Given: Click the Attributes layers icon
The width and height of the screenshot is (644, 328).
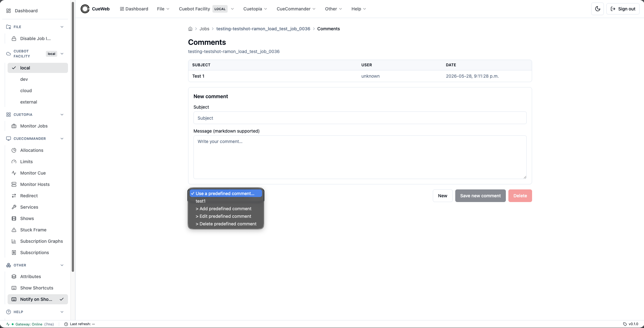Looking at the screenshot, I should click(14, 277).
